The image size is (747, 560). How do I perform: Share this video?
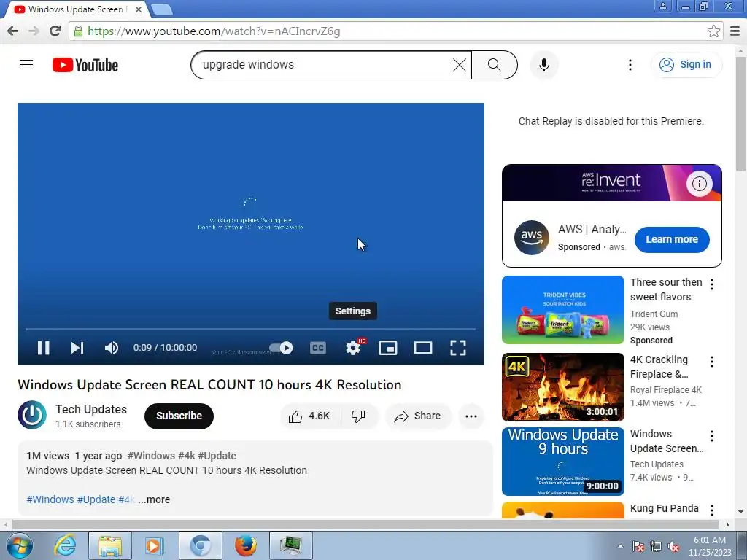coord(417,416)
